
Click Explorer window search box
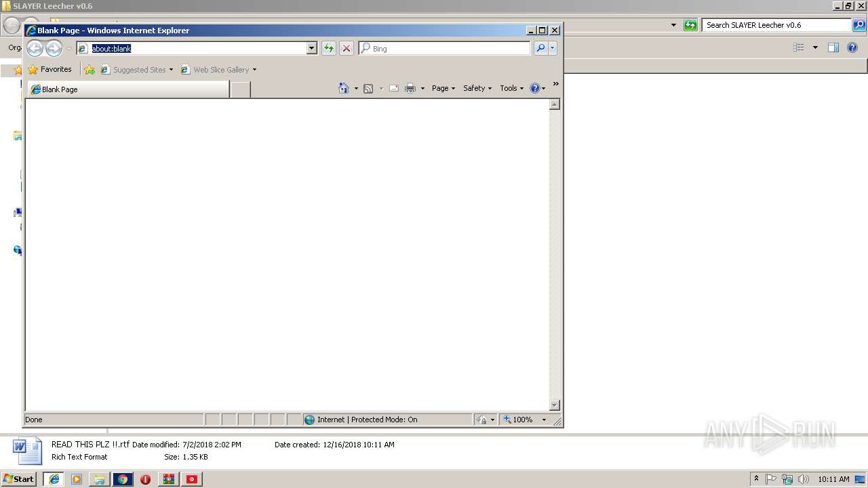tap(777, 25)
